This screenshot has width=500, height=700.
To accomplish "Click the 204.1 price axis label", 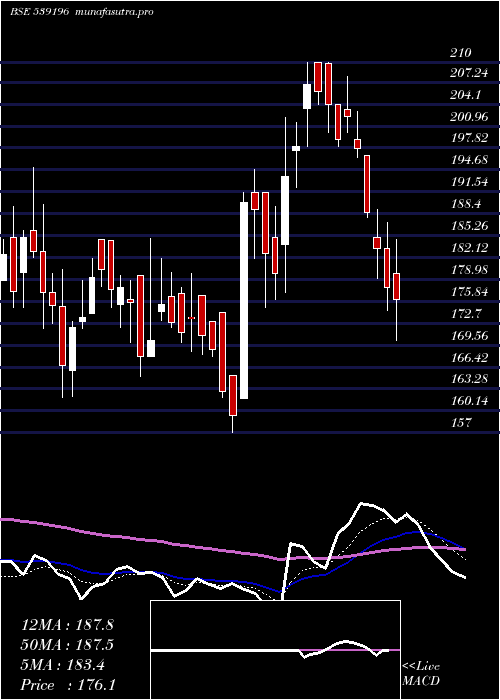I will point(465,95).
